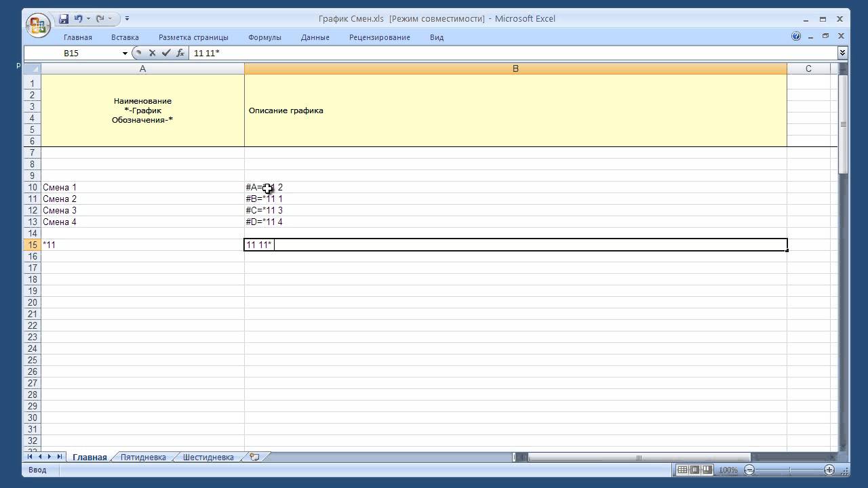Click cell with #D=*11 4
Viewport: 868px width, 488px height.
515,222
